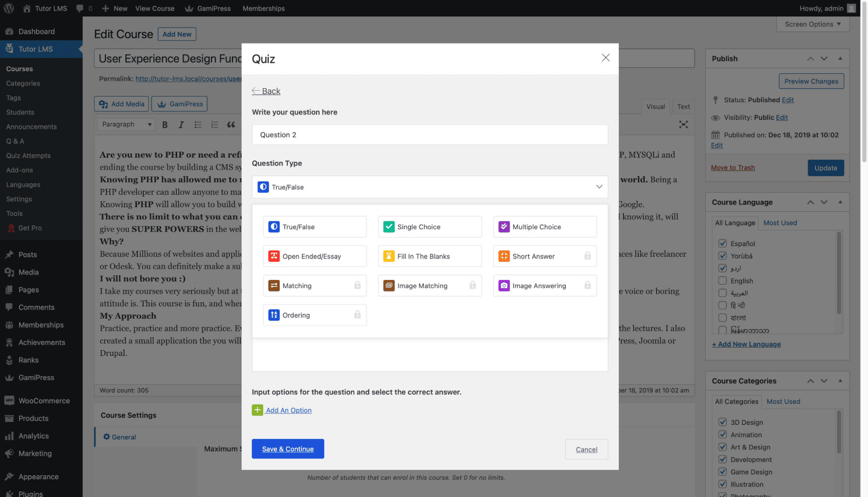Select the Open Ended/Essay question type icon
This screenshot has width=868, height=497.
[274, 256]
